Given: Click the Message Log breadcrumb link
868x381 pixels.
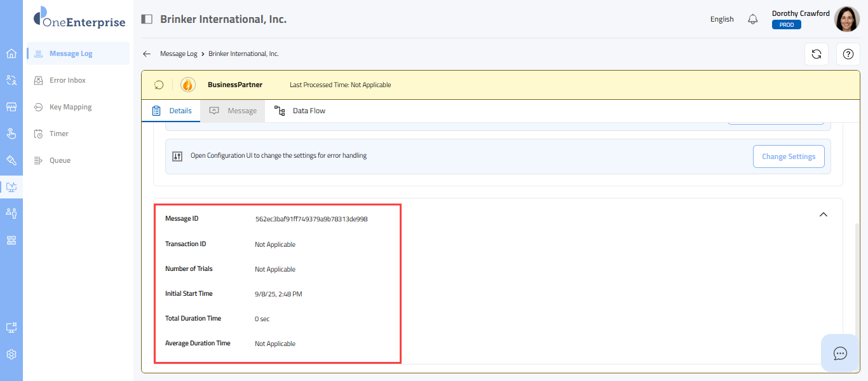Looking at the screenshot, I should [179, 54].
